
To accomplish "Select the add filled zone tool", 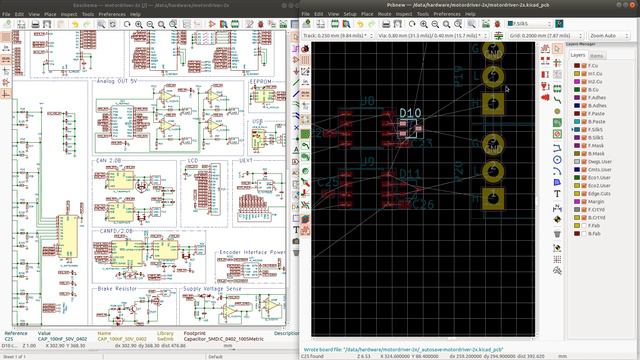I will coord(557,122).
